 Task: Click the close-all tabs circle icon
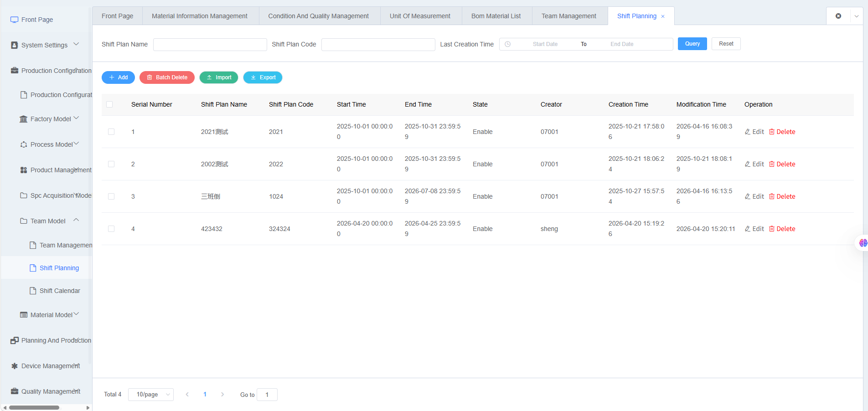click(838, 16)
